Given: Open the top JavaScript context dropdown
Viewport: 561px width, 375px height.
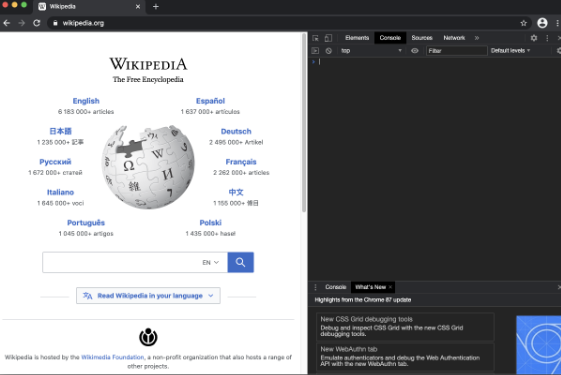Looking at the screenshot, I should click(371, 51).
